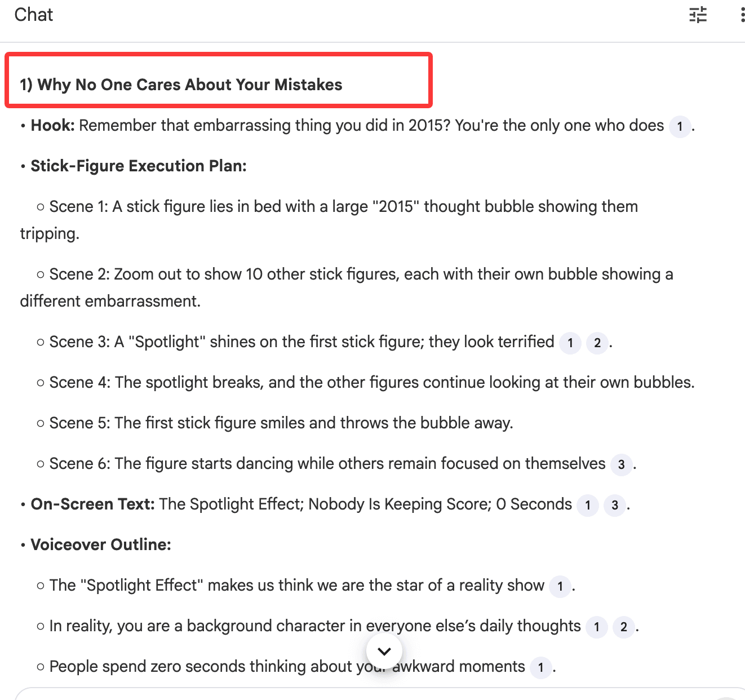Click the "Voiceover Outline:" label
Viewport: 745px width, 700px height.
pos(101,544)
